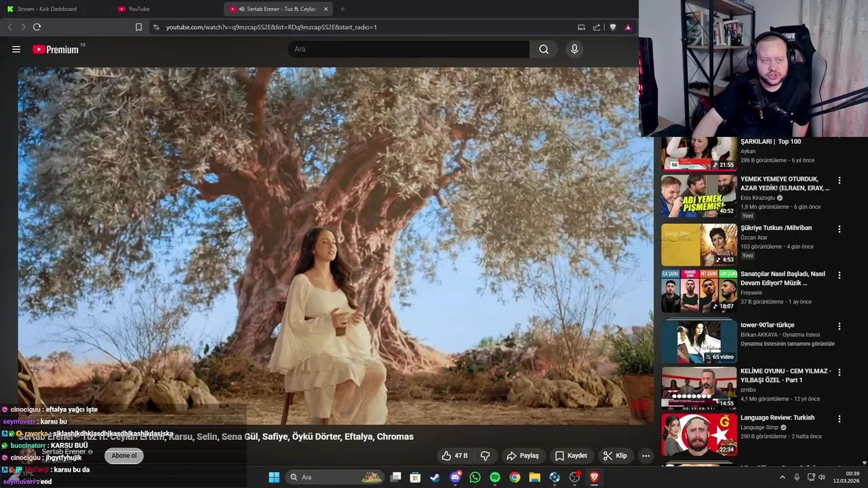868x488 pixels.
Task: Mute audio indicator on Sertab Erener tab
Action: (x=241, y=9)
